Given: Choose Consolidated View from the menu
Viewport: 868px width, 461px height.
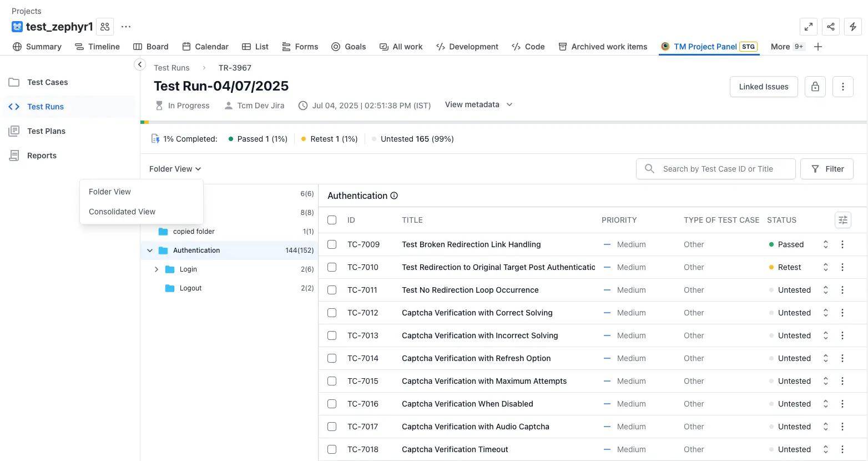Looking at the screenshot, I should click(122, 212).
